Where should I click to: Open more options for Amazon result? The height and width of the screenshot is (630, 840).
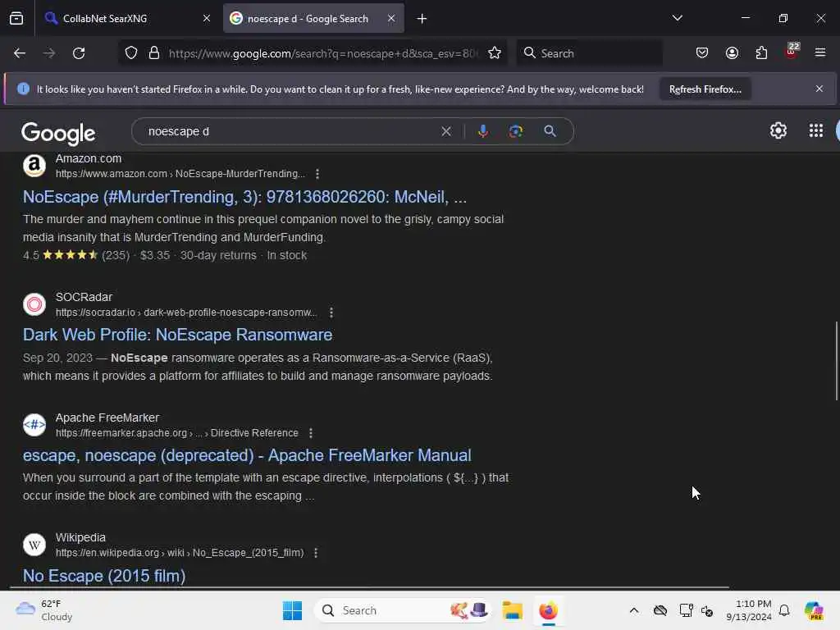point(317,174)
